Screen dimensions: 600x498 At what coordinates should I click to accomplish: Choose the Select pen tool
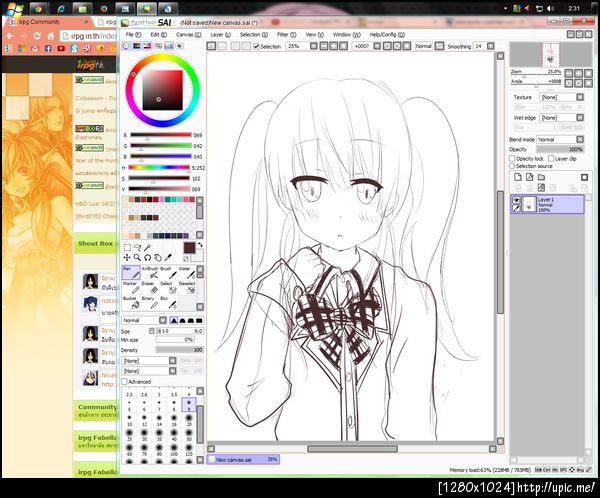(x=168, y=287)
